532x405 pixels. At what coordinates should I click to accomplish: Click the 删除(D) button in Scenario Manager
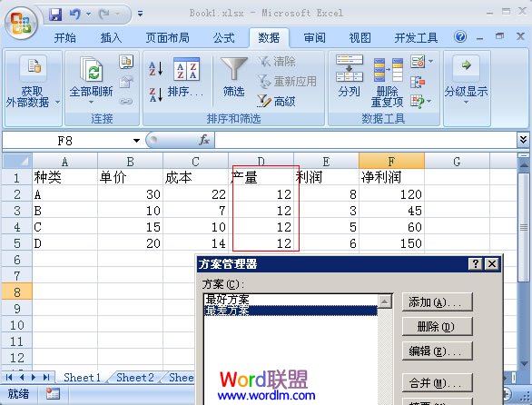coord(438,327)
